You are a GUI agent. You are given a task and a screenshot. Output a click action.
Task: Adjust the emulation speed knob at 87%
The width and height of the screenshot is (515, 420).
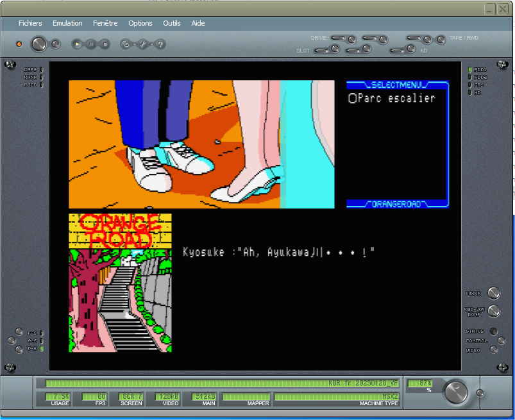pyautogui.click(x=456, y=392)
